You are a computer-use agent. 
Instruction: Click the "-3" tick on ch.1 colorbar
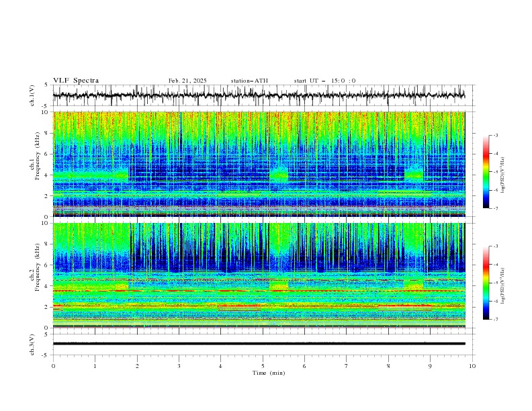coord(495,135)
